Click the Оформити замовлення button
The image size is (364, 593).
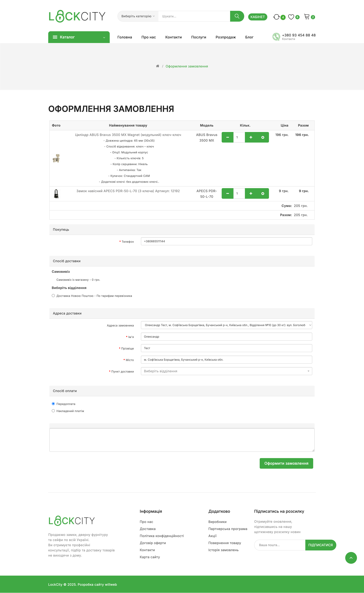point(286,463)
